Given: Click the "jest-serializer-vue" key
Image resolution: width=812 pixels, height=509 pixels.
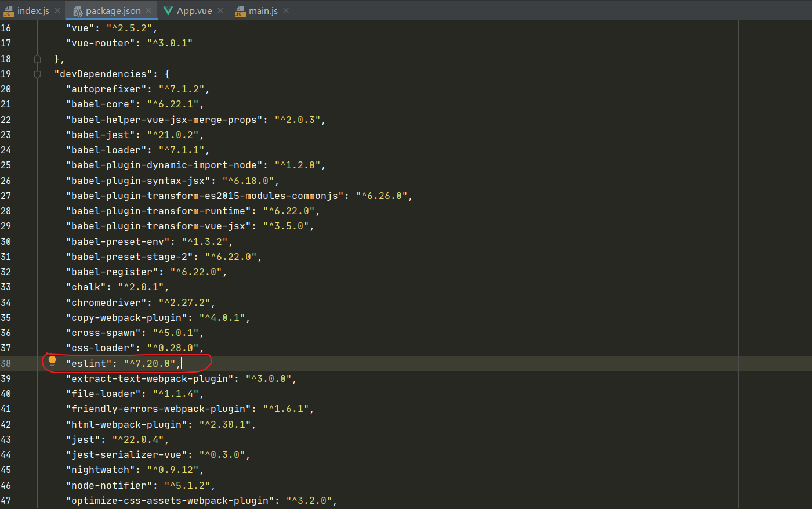Looking at the screenshot, I should click(x=126, y=454).
